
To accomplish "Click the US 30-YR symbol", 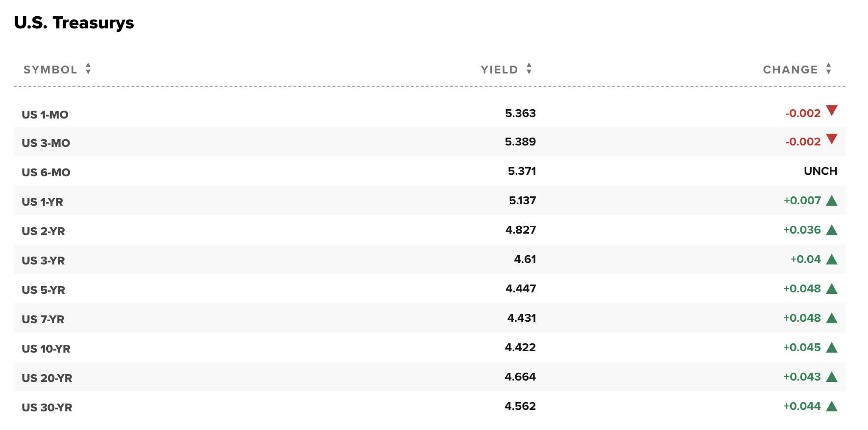I will click(47, 407).
